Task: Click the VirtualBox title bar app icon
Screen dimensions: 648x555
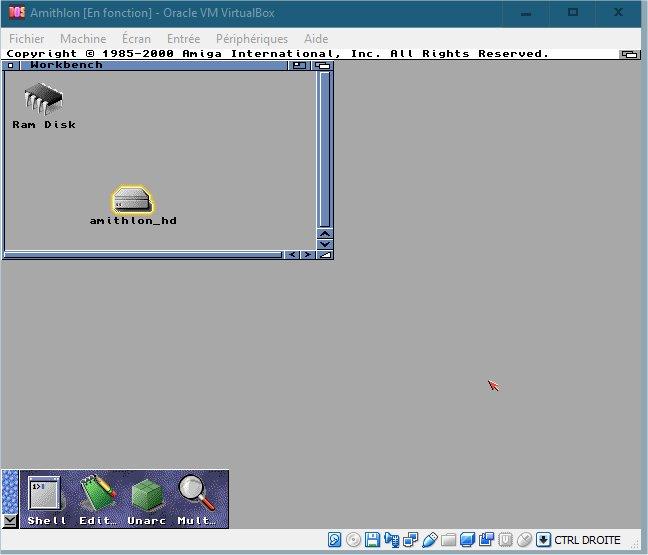Action: tap(17, 12)
